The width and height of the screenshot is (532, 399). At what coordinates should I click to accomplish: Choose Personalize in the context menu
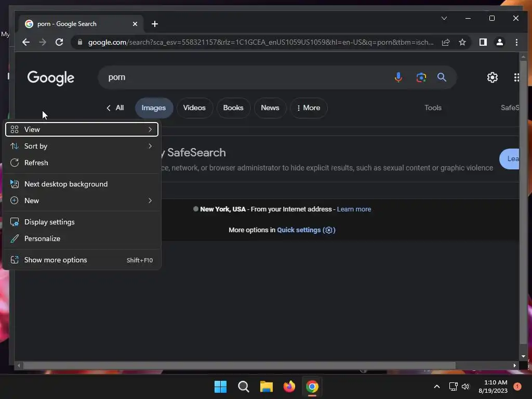[x=82, y=238]
